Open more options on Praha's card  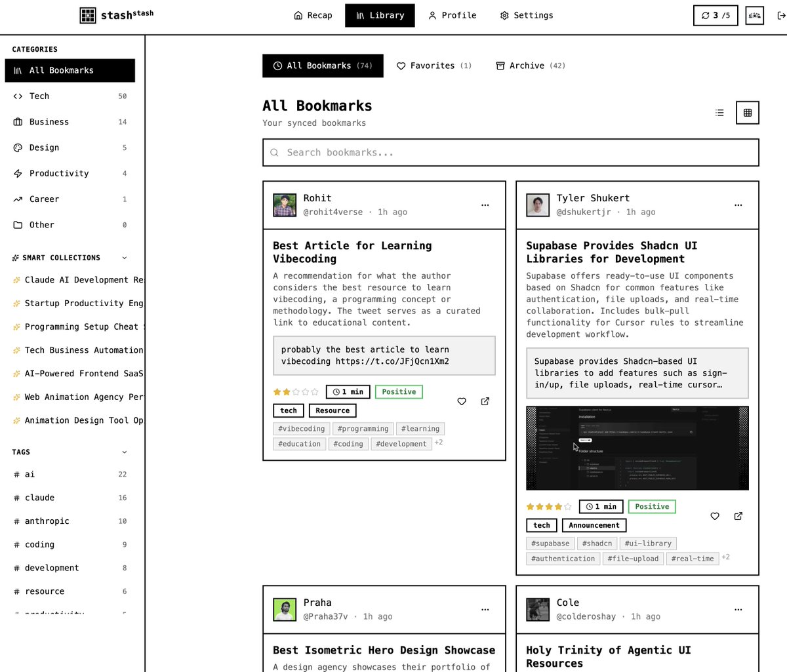[485, 610]
